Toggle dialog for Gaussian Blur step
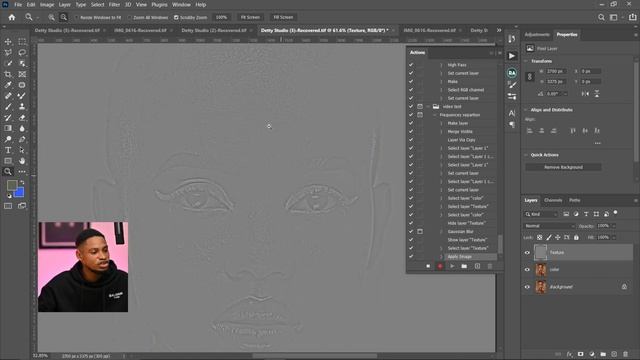Screen dimensions: 640x360 coord(420,231)
